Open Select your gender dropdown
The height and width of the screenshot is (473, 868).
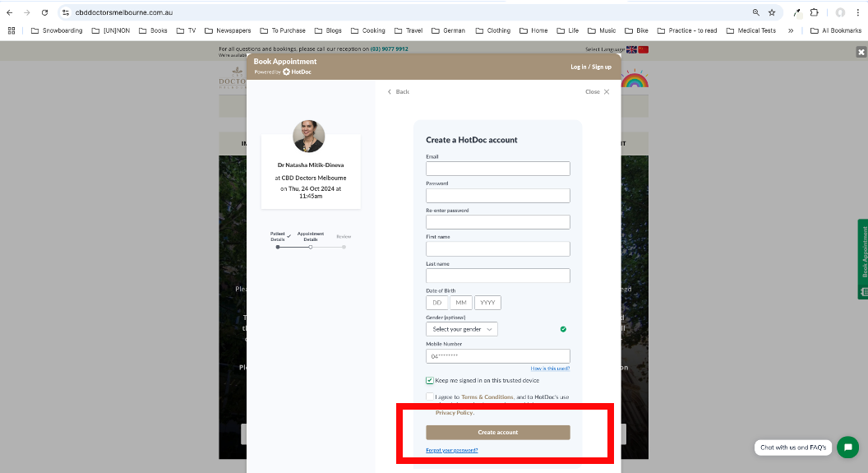click(x=462, y=329)
